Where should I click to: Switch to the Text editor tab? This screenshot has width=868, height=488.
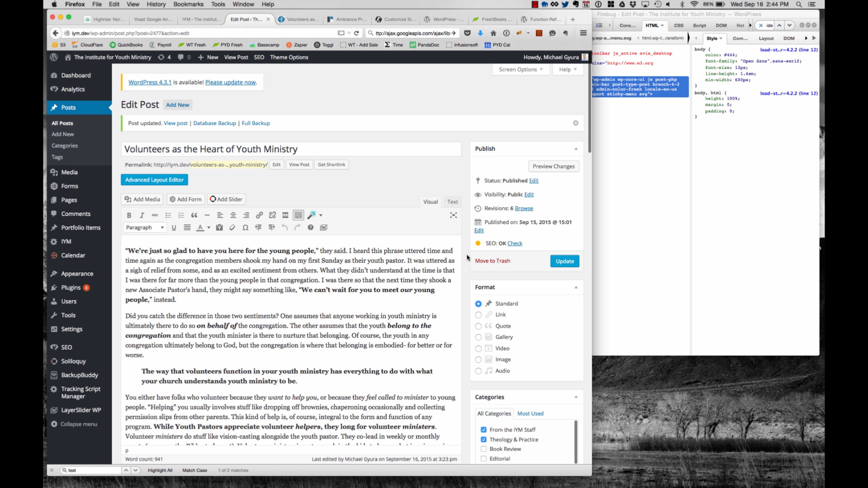(452, 202)
